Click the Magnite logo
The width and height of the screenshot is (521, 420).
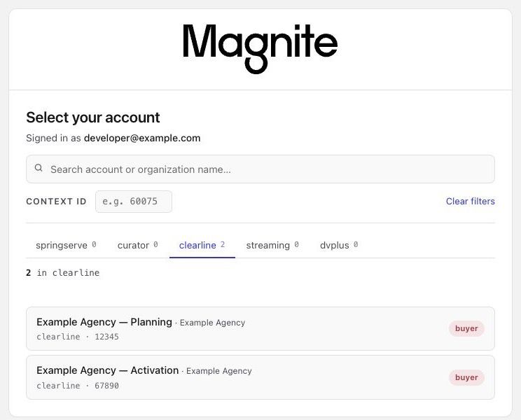point(260,48)
